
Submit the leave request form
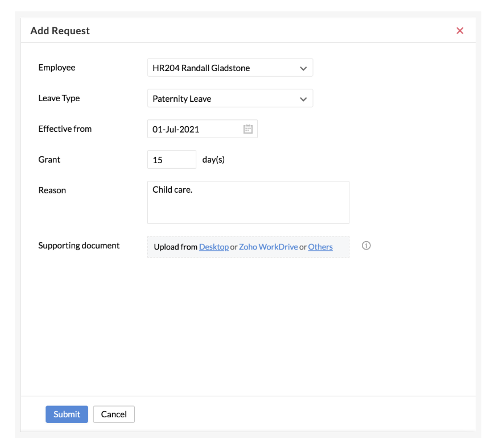67,414
